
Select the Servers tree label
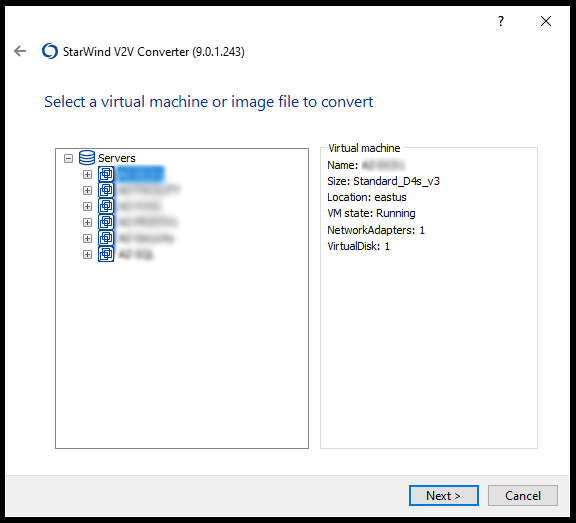click(117, 158)
